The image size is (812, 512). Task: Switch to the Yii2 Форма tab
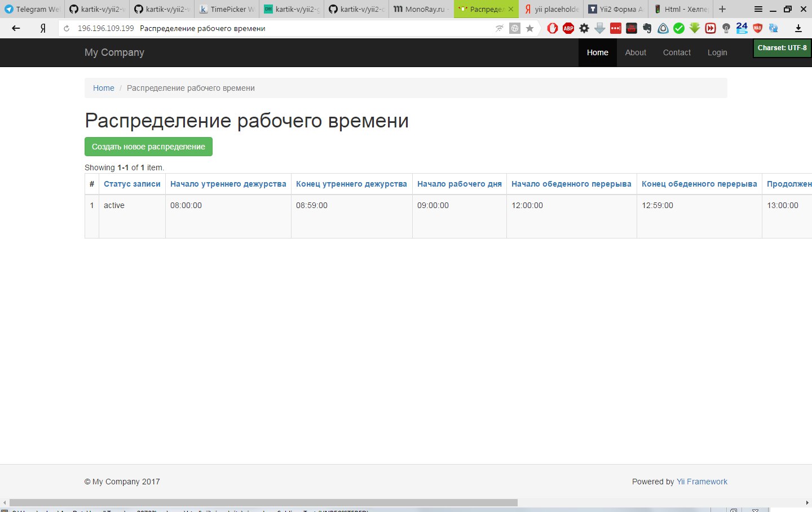(x=616, y=9)
